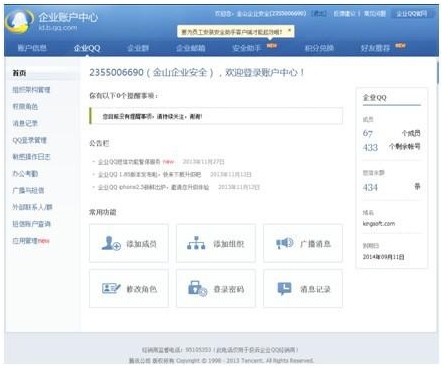Select 首页 in the left sidebar
Viewport: 443px width, 368px height.
pos(19,73)
